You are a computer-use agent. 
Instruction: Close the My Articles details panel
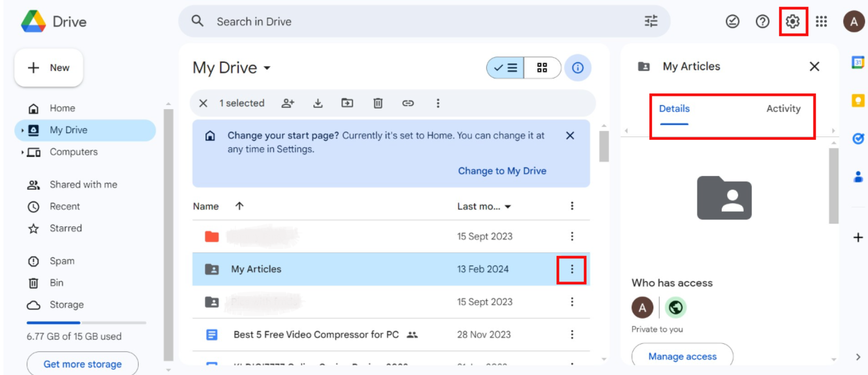click(x=815, y=67)
